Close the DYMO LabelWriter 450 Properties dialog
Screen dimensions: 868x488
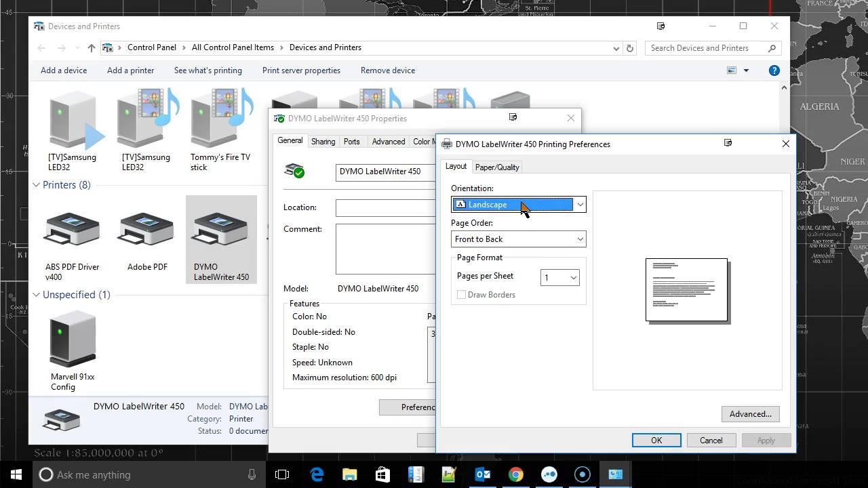(x=571, y=118)
